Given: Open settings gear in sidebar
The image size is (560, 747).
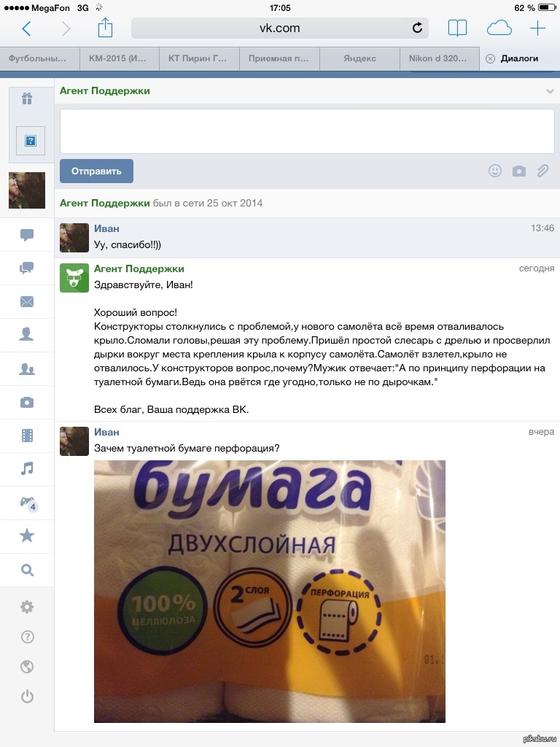Looking at the screenshot, I should 27,607.
